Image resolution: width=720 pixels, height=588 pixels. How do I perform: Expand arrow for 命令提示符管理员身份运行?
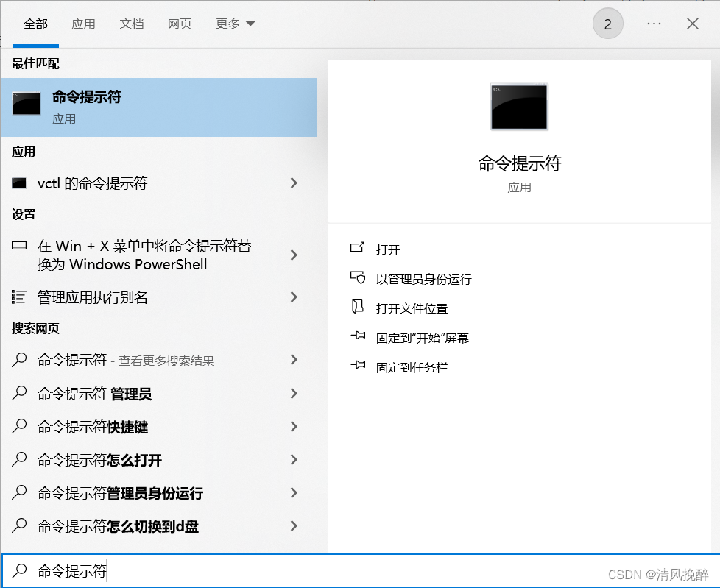294,492
